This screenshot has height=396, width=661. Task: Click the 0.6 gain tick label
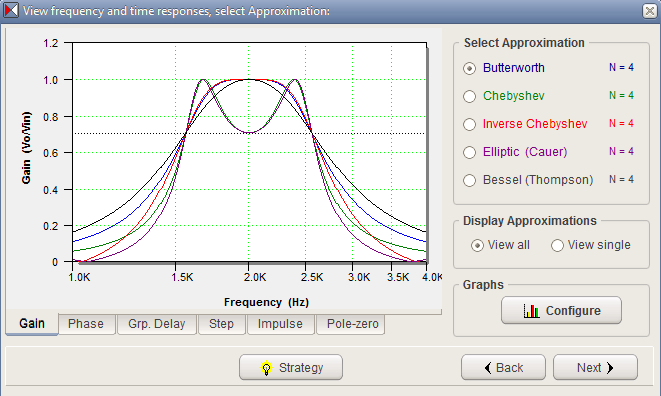point(51,153)
